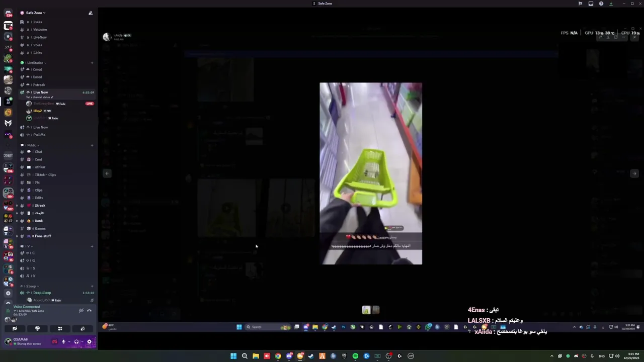644x362 pixels.
Task: Open the Athkar channel
Action: [x=57, y=167]
